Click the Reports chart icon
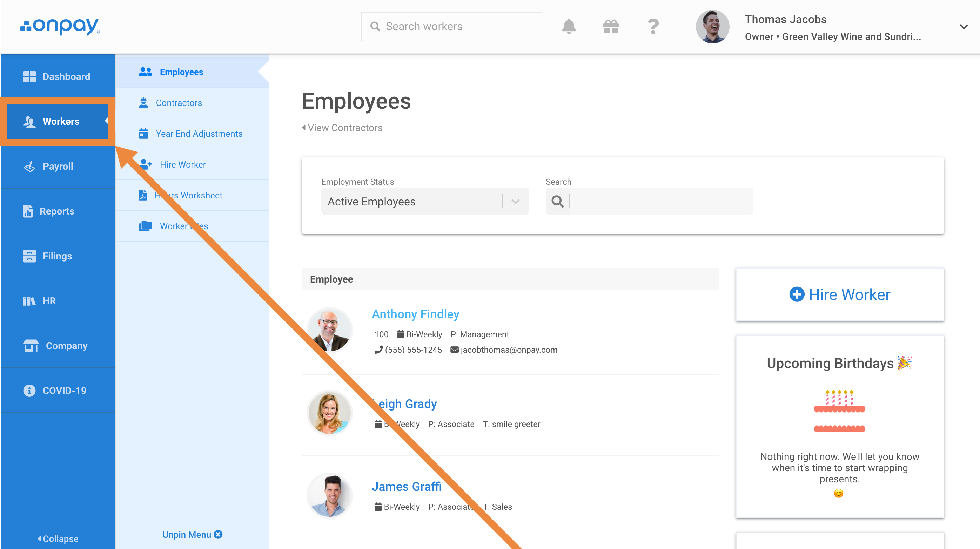This screenshot has height=549, width=980. [x=28, y=211]
